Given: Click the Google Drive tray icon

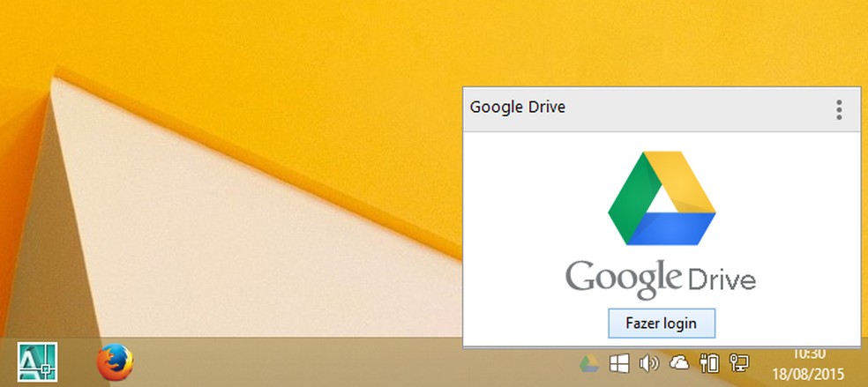Looking at the screenshot, I should [589, 363].
